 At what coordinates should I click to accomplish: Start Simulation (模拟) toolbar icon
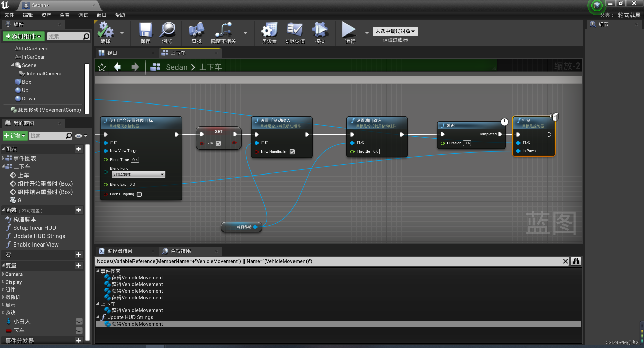click(x=320, y=30)
